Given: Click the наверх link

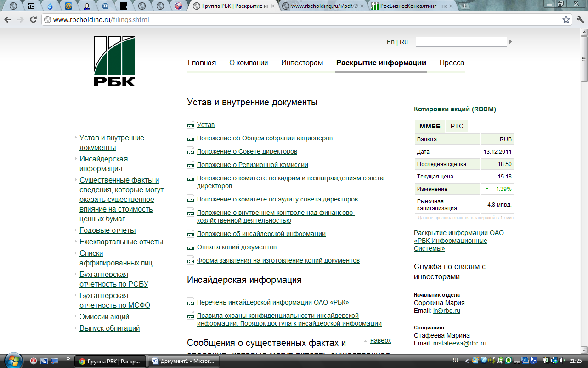Looking at the screenshot, I should (x=380, y=340).
